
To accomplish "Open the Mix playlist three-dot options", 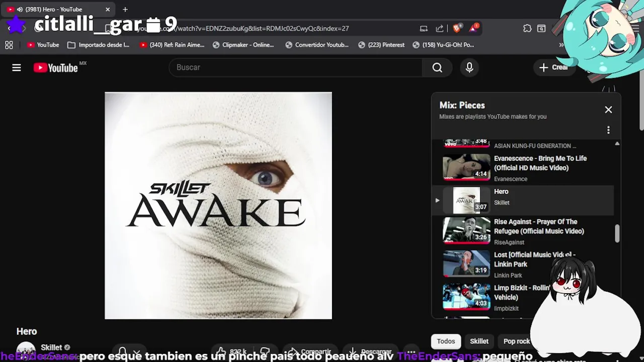I will point(608,130).
